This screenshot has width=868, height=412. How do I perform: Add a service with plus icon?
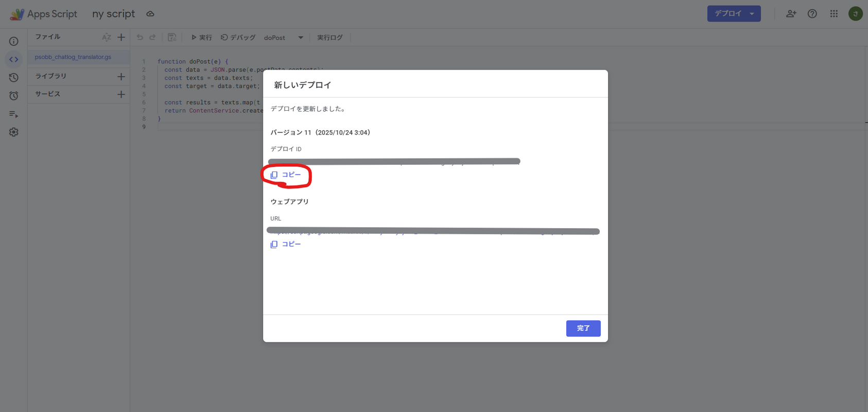(x=121, y=94)
